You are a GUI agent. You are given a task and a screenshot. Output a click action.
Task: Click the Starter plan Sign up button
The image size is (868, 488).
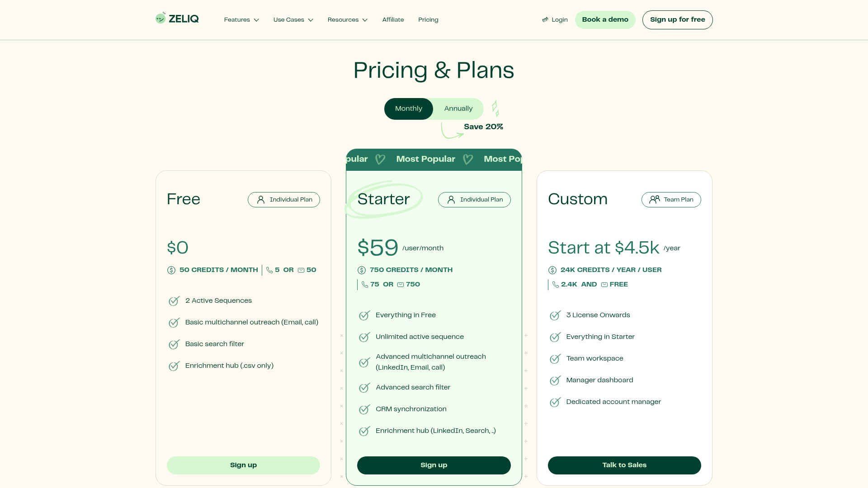434,465
